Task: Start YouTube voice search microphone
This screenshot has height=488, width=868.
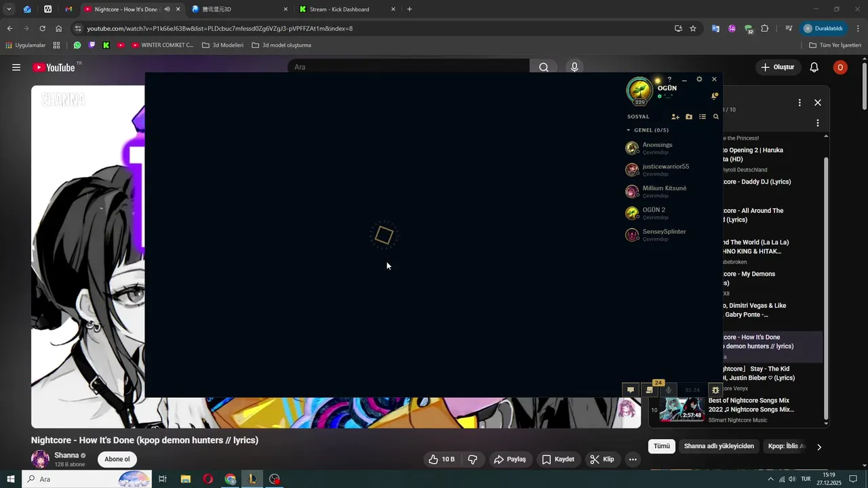Action: (x=574, y=67)
